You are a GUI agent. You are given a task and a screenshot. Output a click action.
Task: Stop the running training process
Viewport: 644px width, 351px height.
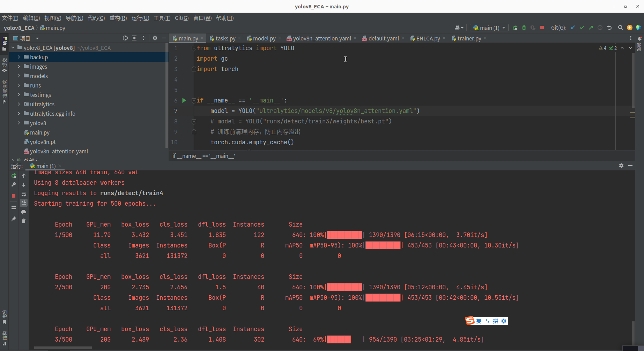click(542, 28)
